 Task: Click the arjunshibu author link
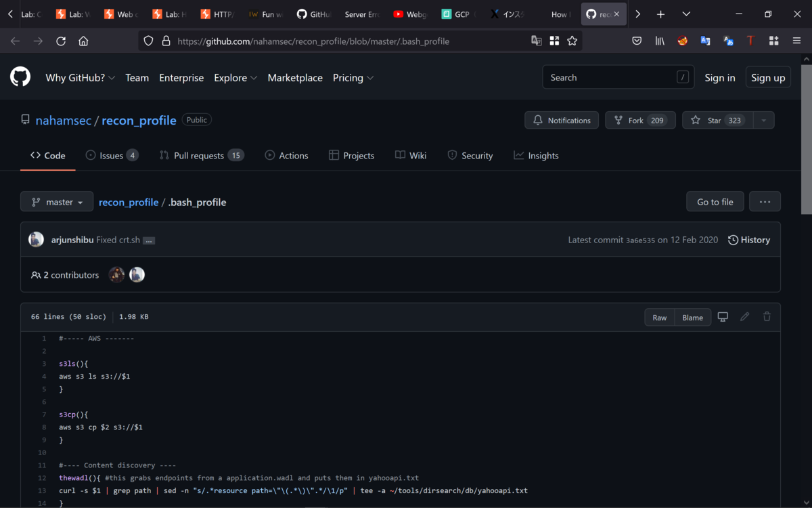72,240
